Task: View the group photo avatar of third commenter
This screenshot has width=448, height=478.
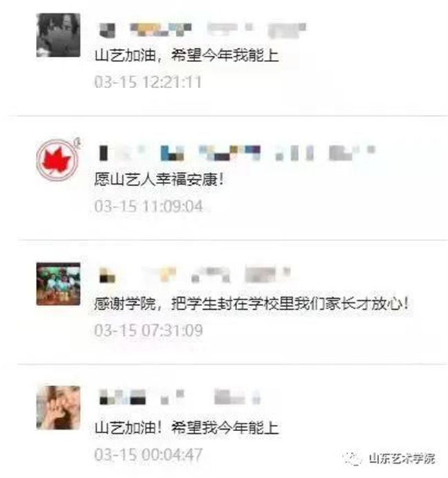Action: pyautogui.click(x=59, y=284)
